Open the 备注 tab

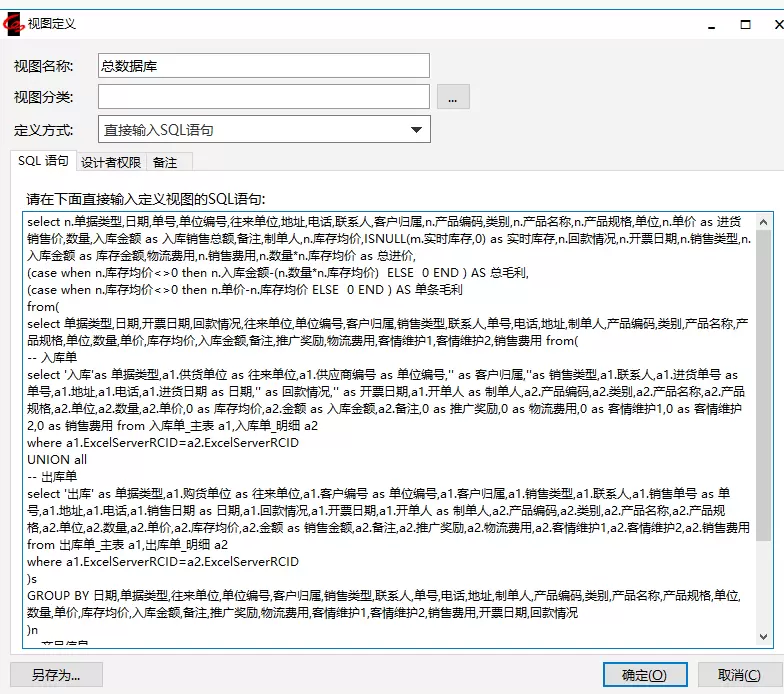point(165,162)
